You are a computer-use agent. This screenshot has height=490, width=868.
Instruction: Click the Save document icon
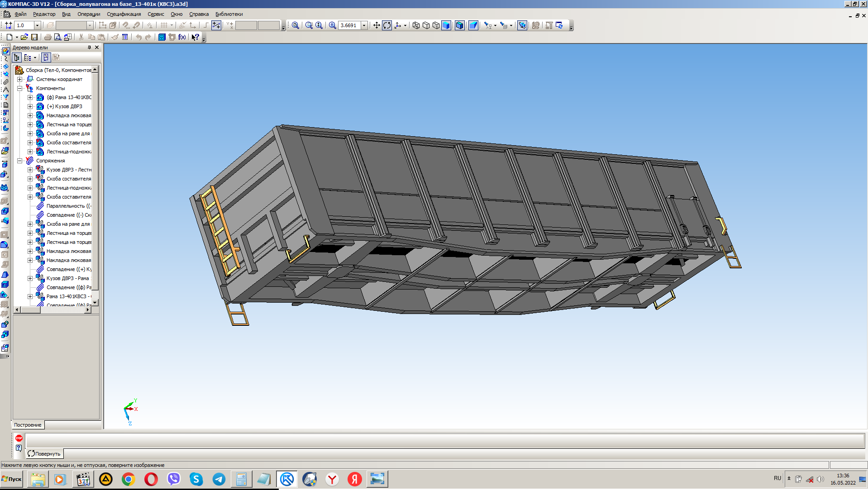[x=34, y=37]
